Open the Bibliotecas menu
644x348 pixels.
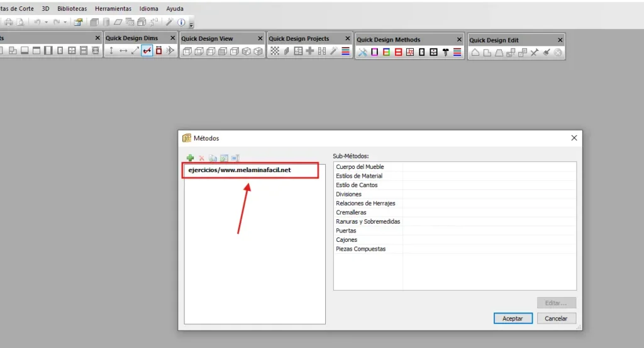(x=72, y=9)
